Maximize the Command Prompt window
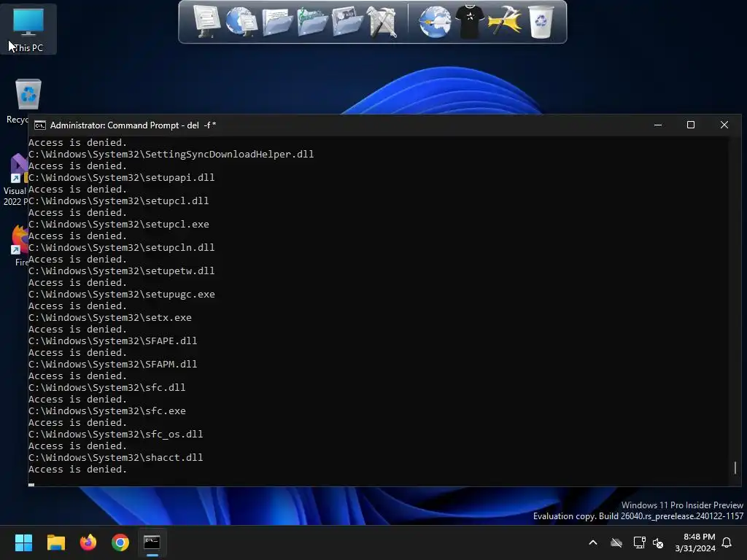Viewport: 747px width, 560px height. point(690,125)
